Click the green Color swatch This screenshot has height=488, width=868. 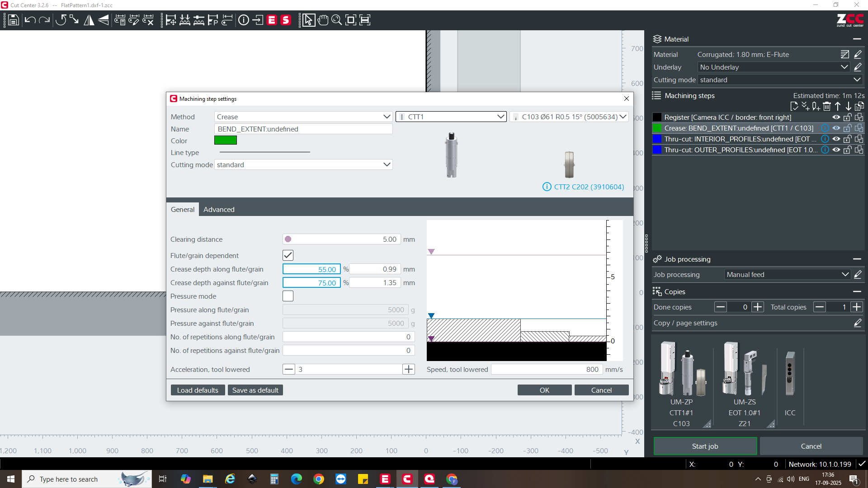226,141
